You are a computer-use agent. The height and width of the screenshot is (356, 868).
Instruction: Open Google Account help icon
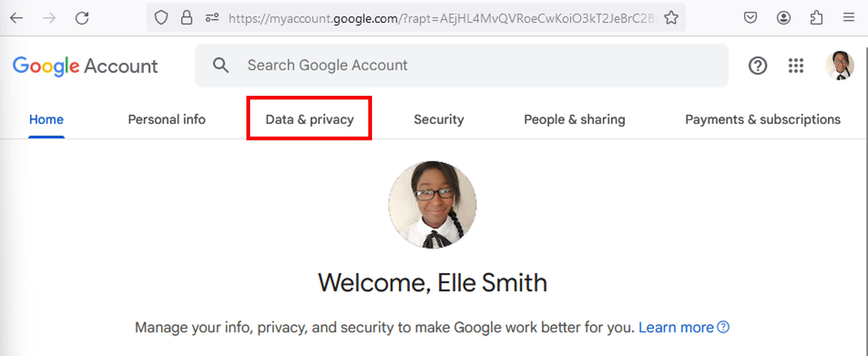click(x=758, y=66)
